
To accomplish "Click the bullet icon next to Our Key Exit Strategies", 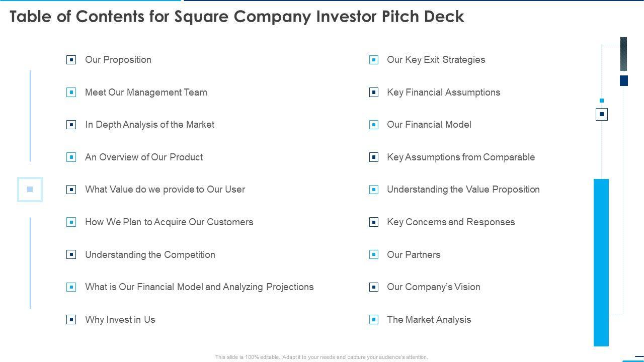I will [374, 60].
